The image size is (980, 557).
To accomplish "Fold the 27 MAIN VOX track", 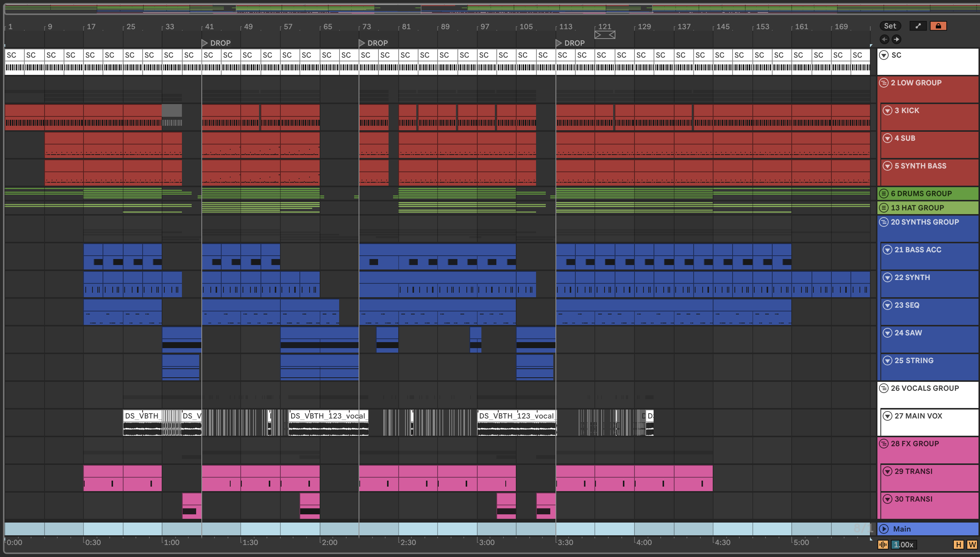I will point(888,416).
